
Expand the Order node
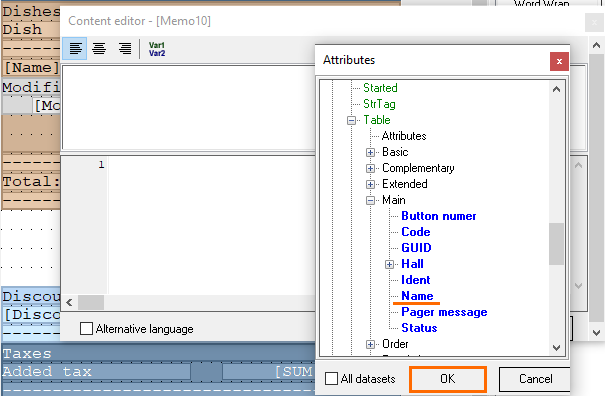tap(370, 344)
